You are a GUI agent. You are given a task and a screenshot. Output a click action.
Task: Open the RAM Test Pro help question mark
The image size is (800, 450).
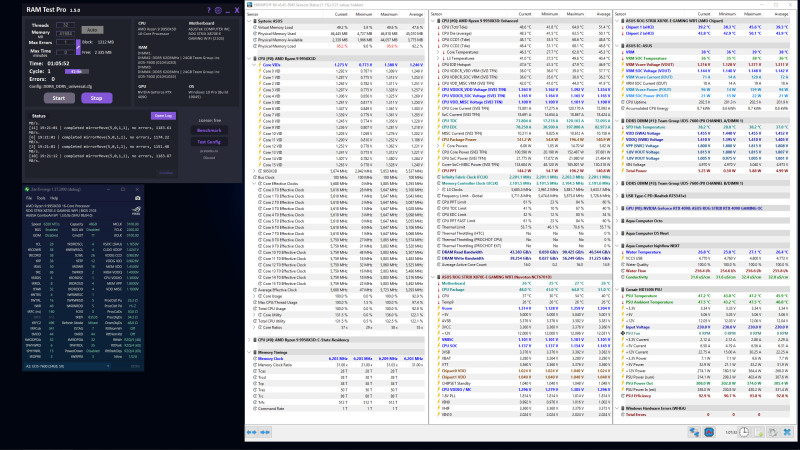click(x=208, y=10)
